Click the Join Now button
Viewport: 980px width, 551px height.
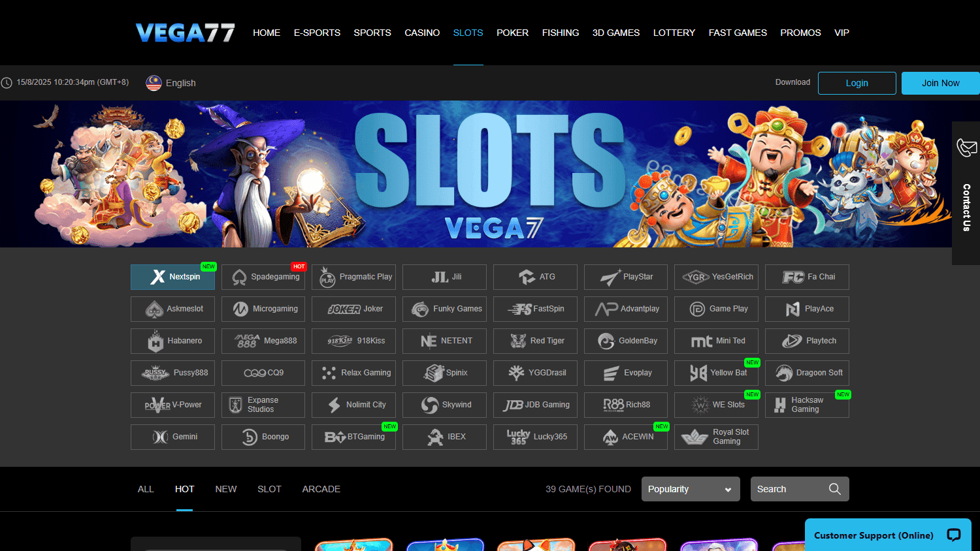point(939,83)
